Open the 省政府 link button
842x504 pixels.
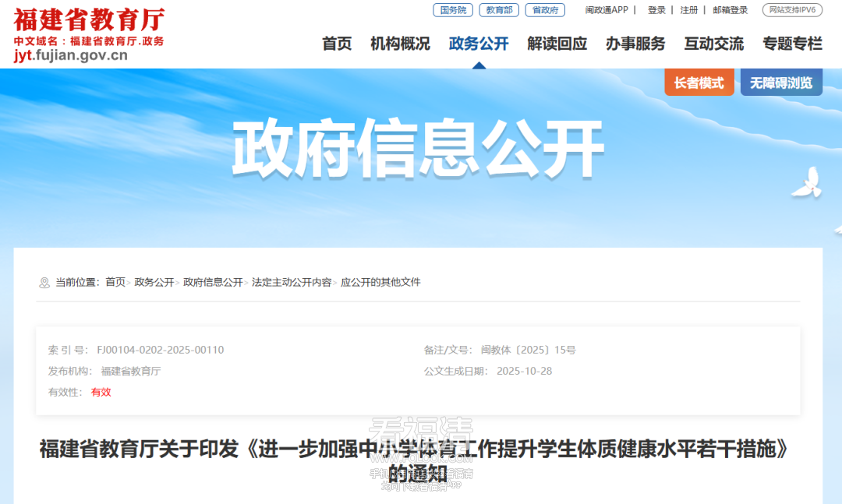(x=545, y=10)
